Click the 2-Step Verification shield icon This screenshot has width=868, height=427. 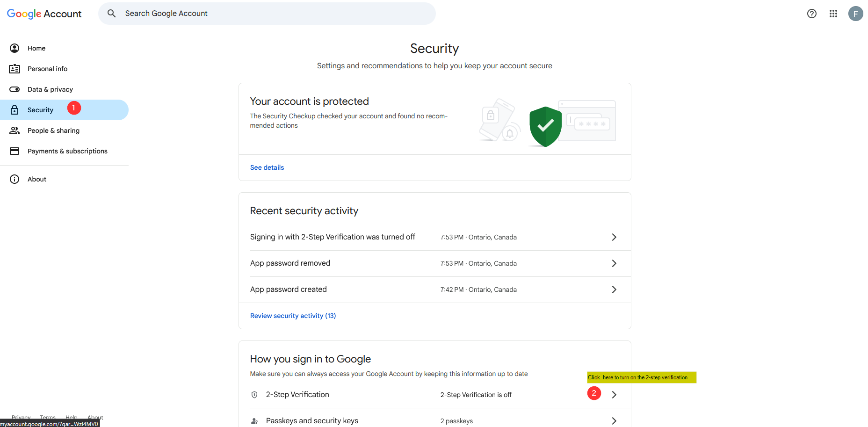(x=254, y=395)
